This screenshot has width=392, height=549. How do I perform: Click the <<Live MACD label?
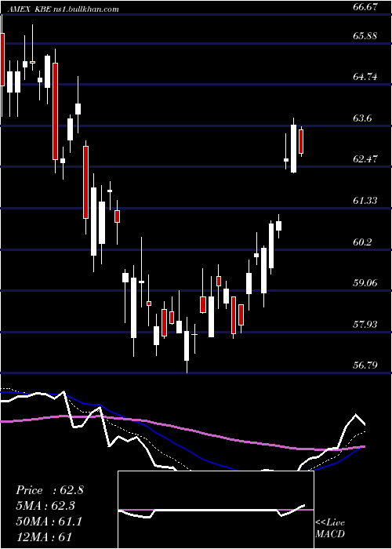click(330, 528)
